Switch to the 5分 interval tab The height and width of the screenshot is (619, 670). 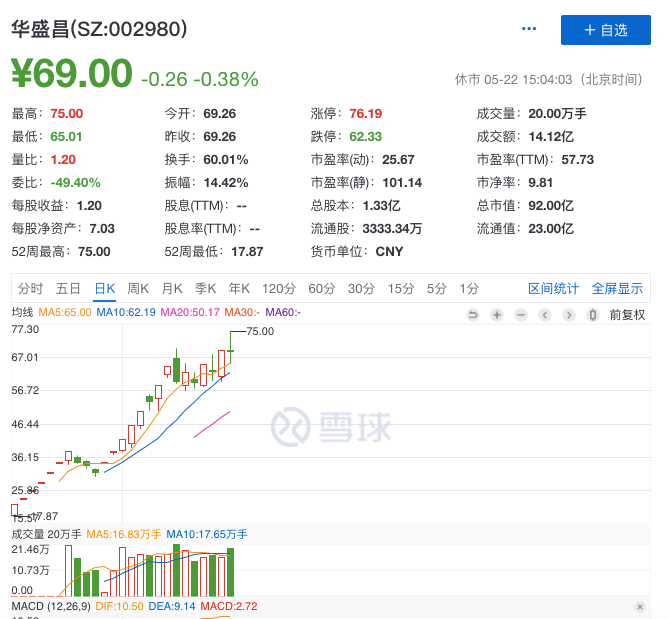(437, 289)
